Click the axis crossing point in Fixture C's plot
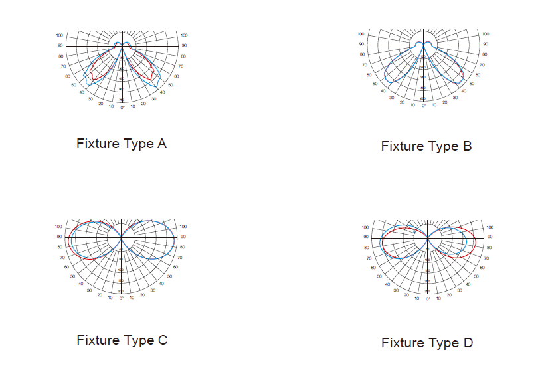Screen dimensions: 538x392 (122, 237)
